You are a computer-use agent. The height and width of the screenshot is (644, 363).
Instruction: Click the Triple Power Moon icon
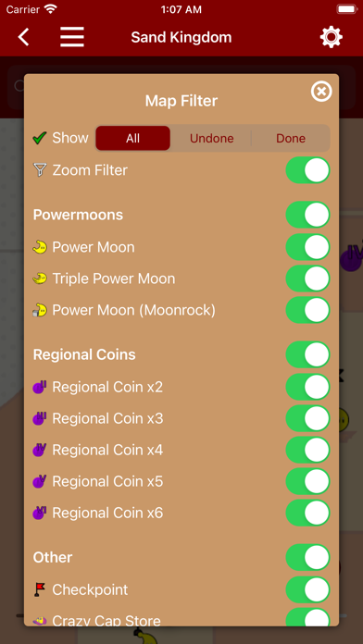[40, 279]
